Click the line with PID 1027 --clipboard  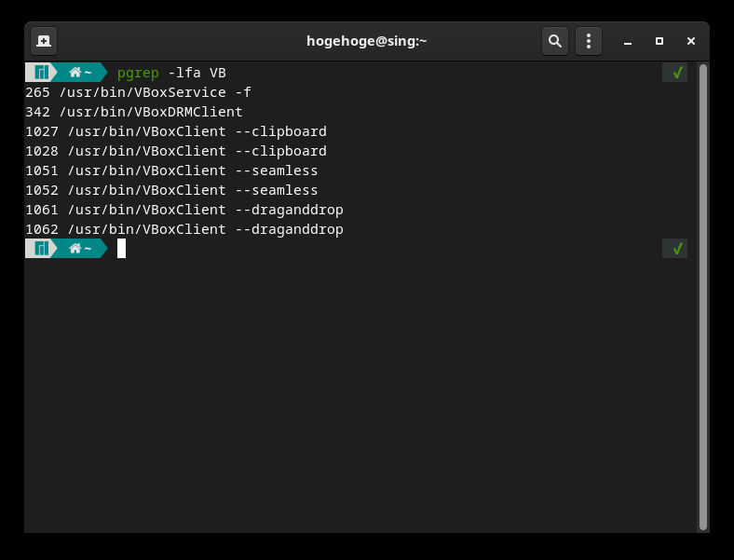coord(176,131)
